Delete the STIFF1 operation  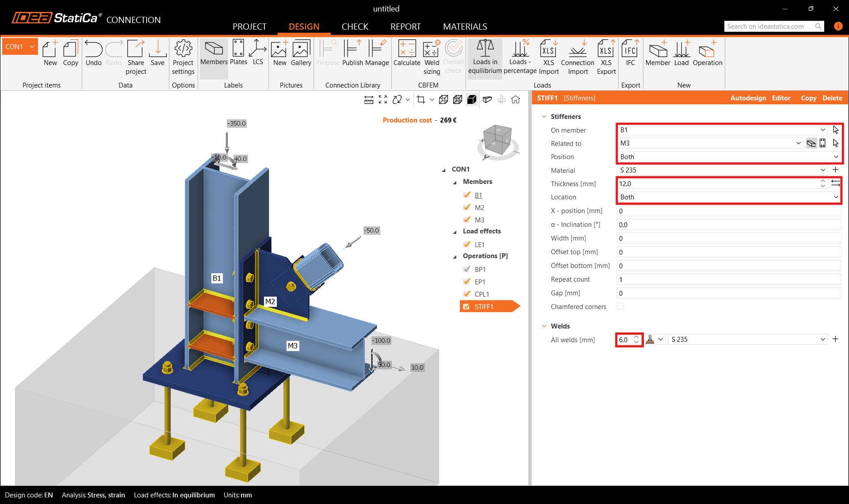pos(832,98)
